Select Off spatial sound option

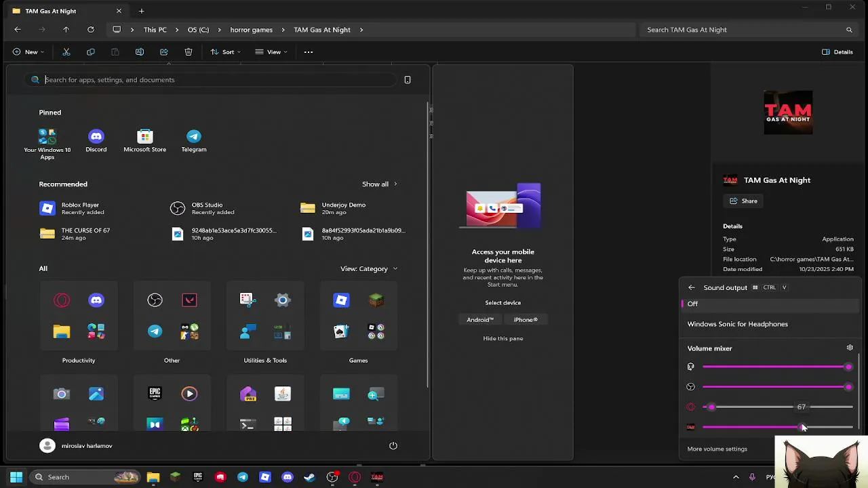click(x=770, y=304)
